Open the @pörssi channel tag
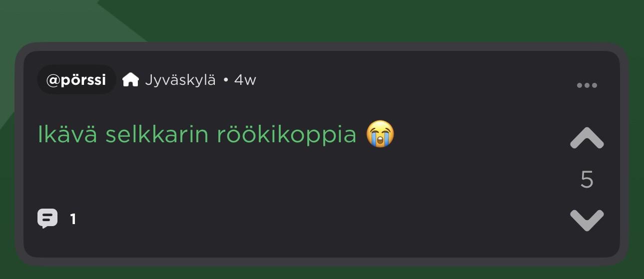The image size is (644, 279). pos(76,79)
